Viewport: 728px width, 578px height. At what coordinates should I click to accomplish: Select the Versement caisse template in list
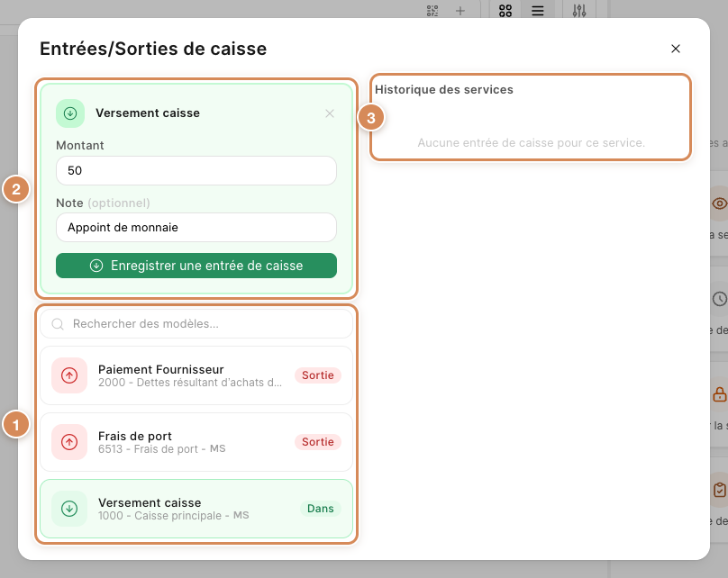click(196, 509)
